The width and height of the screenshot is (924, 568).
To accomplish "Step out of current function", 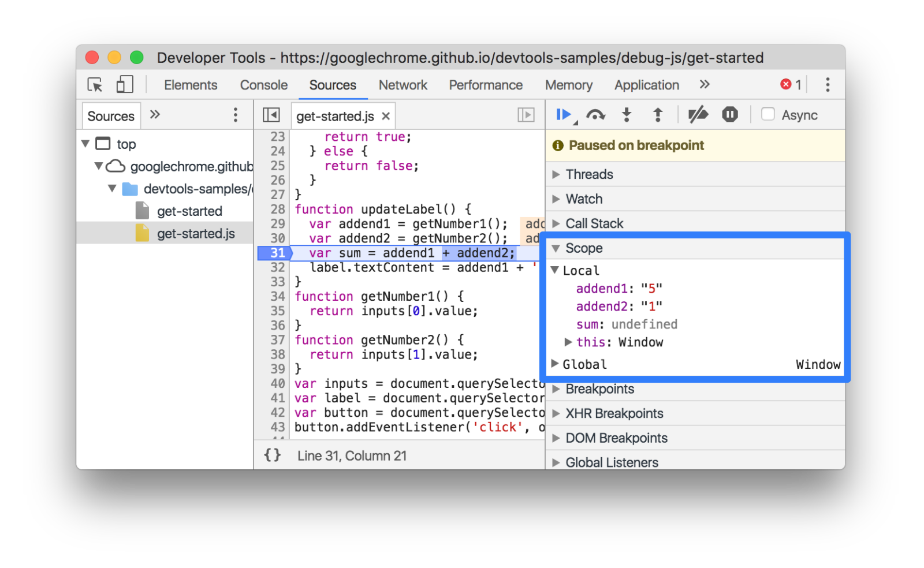I will pos(657,115).
